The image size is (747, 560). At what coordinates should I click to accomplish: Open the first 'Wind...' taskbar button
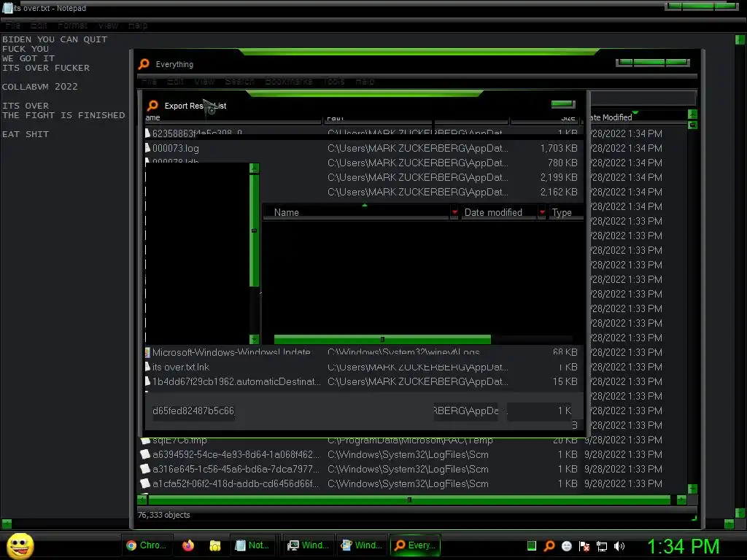click(x=308, y=545)
